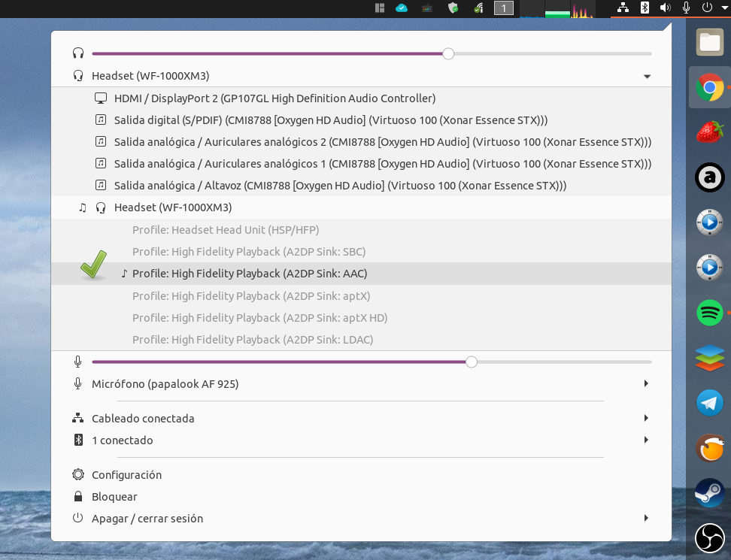Launch OBS Studio from the dock
This screenshot has width=731, height=560.
(710, 538)
